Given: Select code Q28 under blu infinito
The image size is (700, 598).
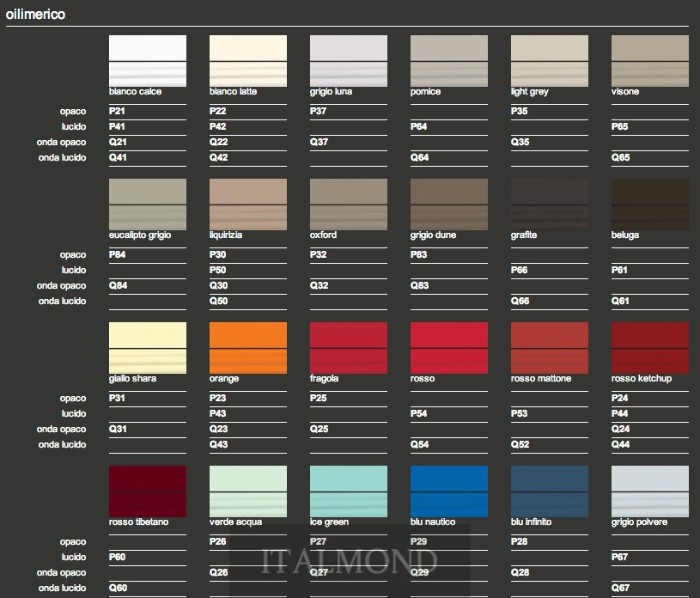Looking at the screenshot, I should tap(520, 572).
